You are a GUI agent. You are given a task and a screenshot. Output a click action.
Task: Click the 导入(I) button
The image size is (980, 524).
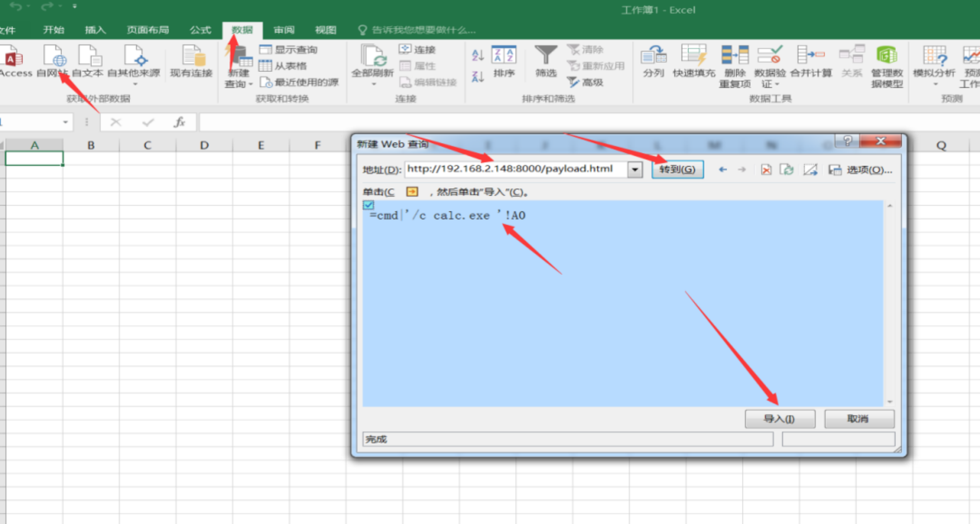click(779, 419)
